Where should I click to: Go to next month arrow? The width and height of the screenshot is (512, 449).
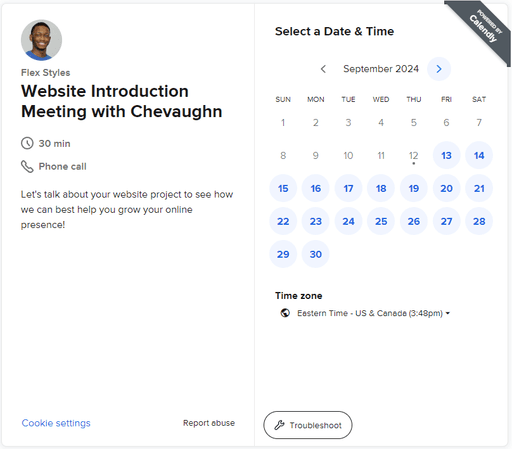click(439, 69)
